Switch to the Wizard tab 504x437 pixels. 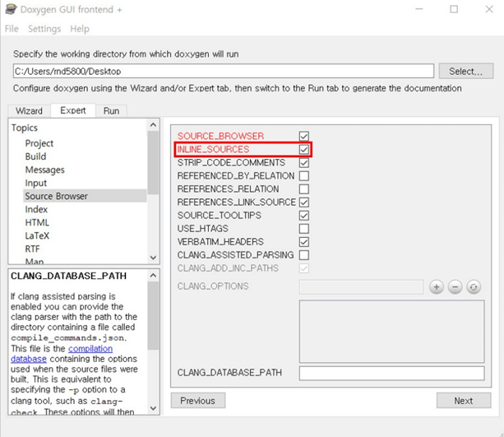[x=29, y=111]
